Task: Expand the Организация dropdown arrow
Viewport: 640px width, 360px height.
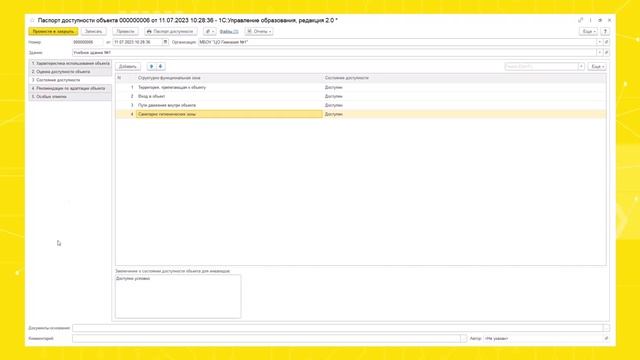Action: 600,42
